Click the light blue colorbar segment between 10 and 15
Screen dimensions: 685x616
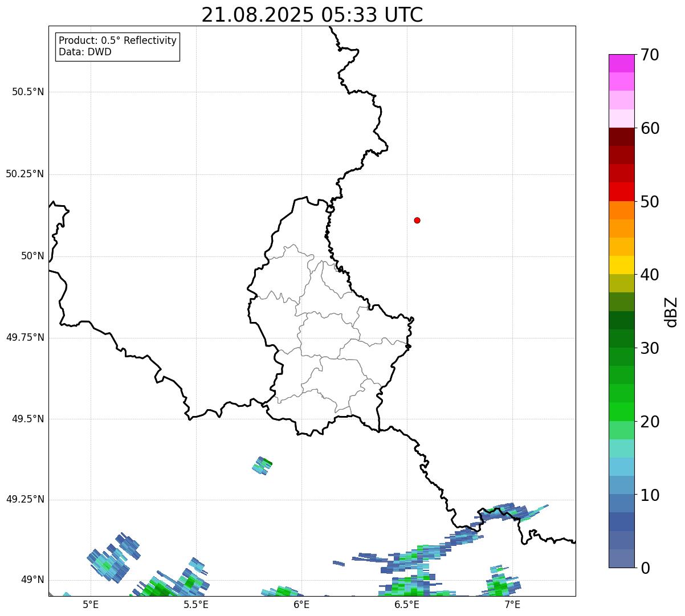621,467
